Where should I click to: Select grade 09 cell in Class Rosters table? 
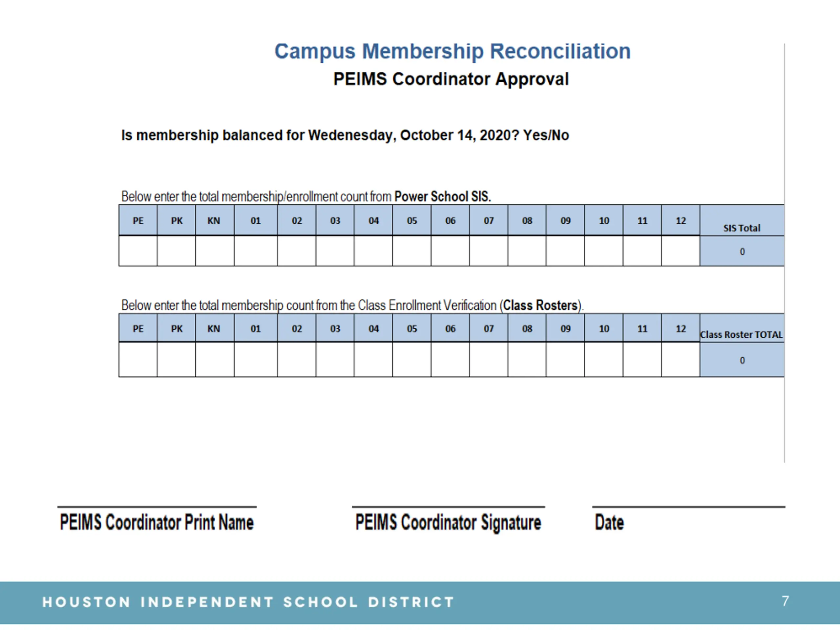pyautogui.click(x=565, y=360)
